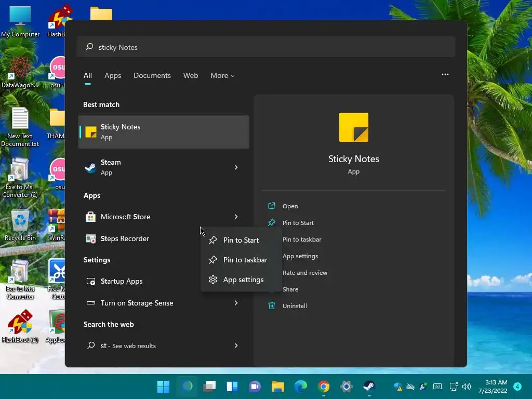Select the Exe to Msi Converter (2) desktop shortcut

click(x=20, y=178)
